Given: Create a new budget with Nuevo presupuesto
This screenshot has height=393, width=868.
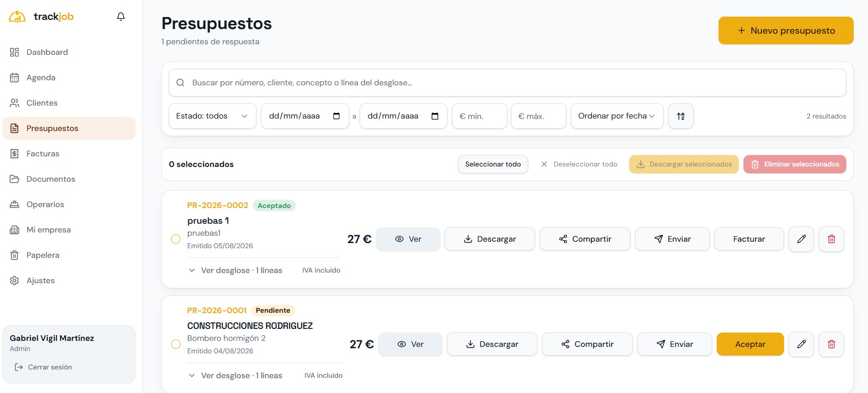Looking at the screenshot, I should click(x=786, y=30).
